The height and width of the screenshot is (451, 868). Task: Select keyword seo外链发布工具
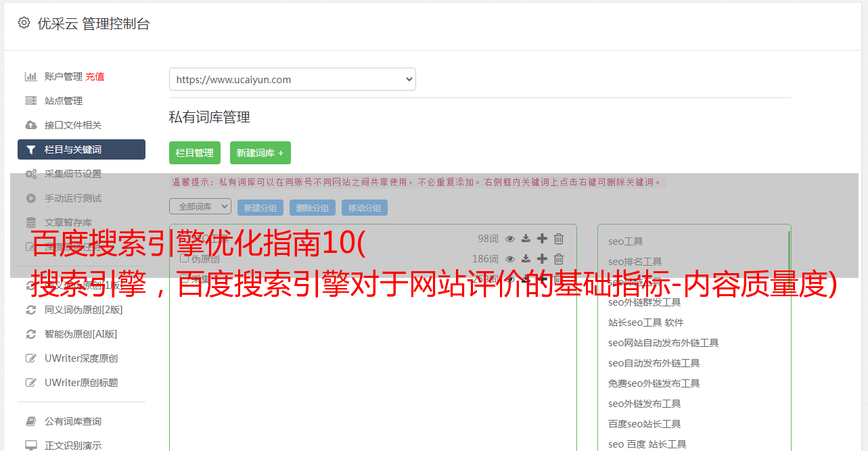[645, 404]
